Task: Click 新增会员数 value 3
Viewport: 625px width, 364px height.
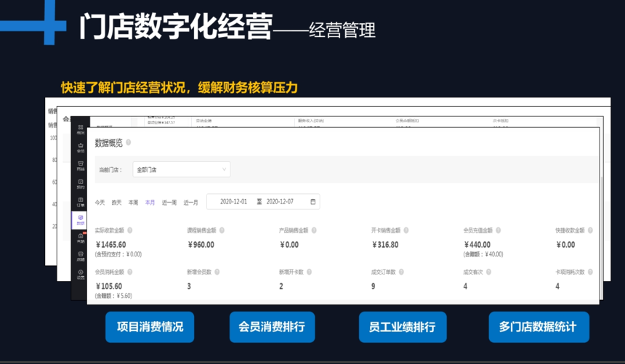Action: (189, 286)
